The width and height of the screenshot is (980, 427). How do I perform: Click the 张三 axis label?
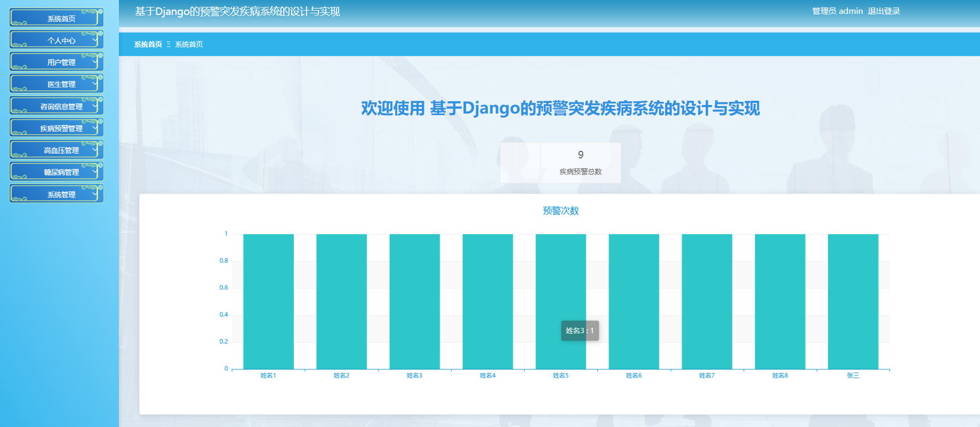pyautogui.click(x=853, y=375)
